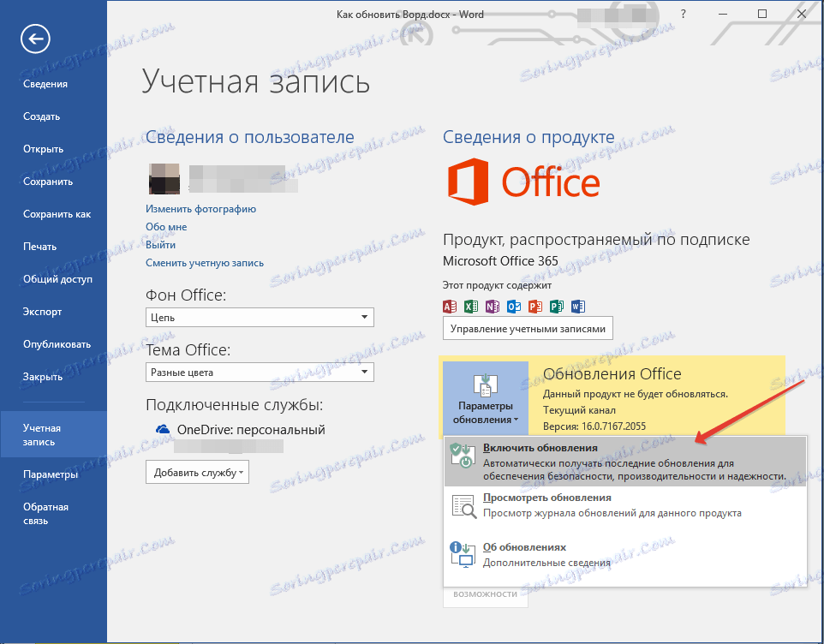Click the enable updates shield icon
This screenshot has width=824, height=644.
(463, 455)
